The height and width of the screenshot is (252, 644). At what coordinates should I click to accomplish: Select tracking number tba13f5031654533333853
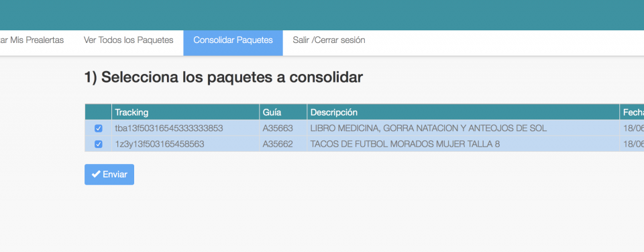click(169, 128)
